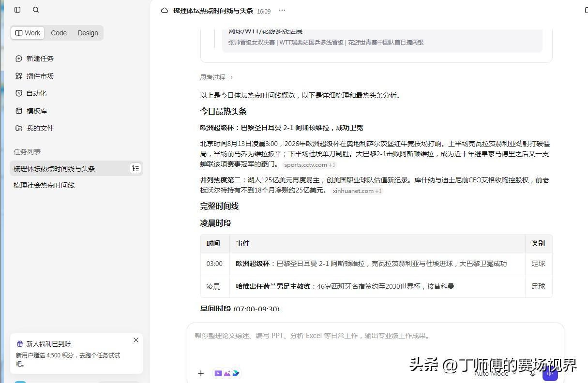588x383 pixels.
Task: Click the 我的文件 folder icon
Action: coord(19,128)
